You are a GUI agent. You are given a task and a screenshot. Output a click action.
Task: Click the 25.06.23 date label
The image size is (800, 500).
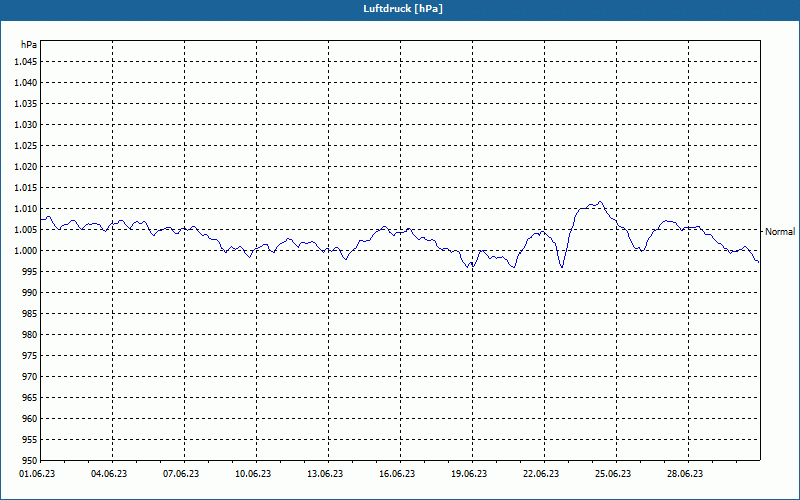tap(612, 474)
